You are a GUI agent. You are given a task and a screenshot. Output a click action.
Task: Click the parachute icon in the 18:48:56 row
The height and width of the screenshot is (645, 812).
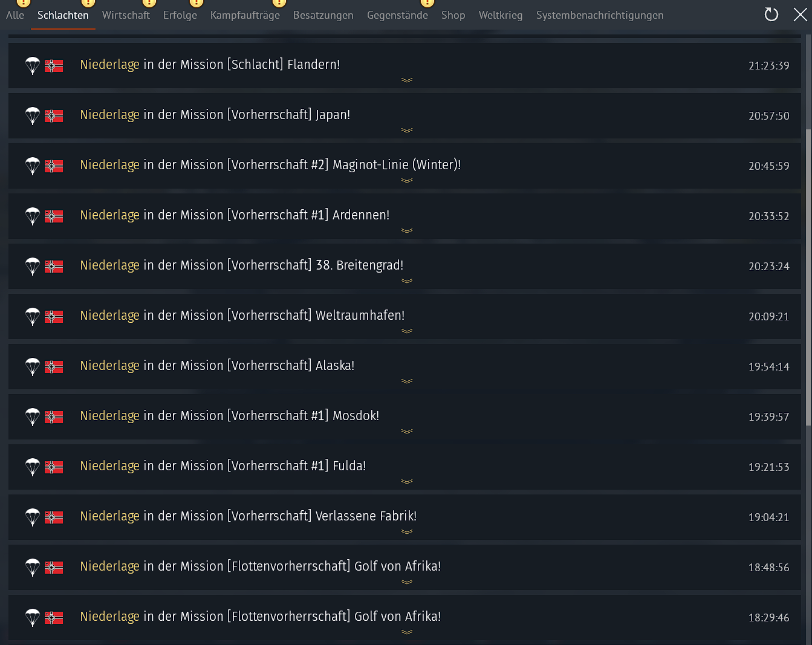coord(33,567)
